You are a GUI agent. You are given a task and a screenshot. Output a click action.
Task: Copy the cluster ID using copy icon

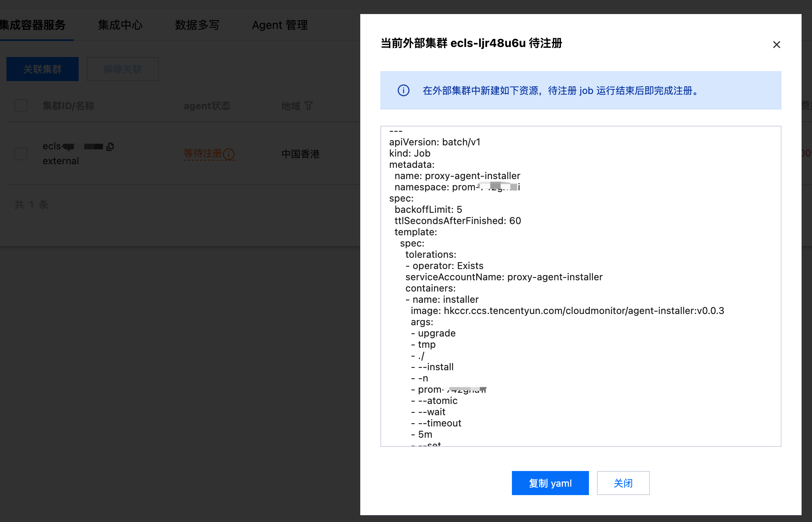tap(110, 147)
